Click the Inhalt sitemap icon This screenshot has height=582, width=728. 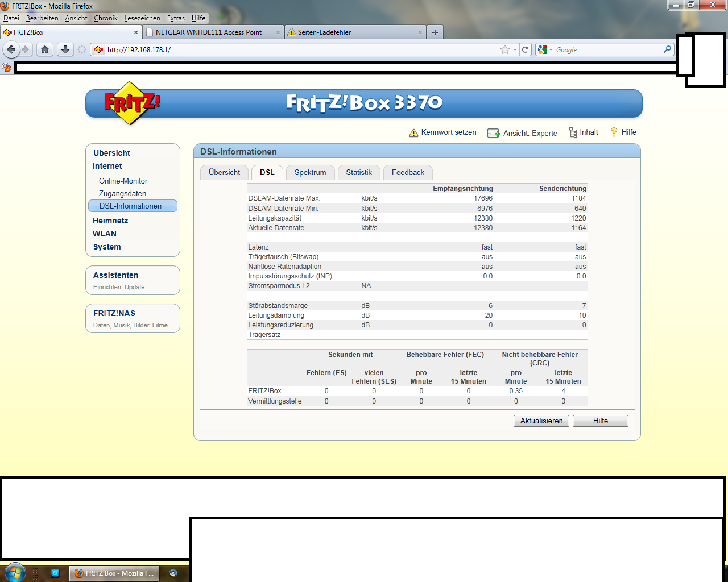point(573,132)
